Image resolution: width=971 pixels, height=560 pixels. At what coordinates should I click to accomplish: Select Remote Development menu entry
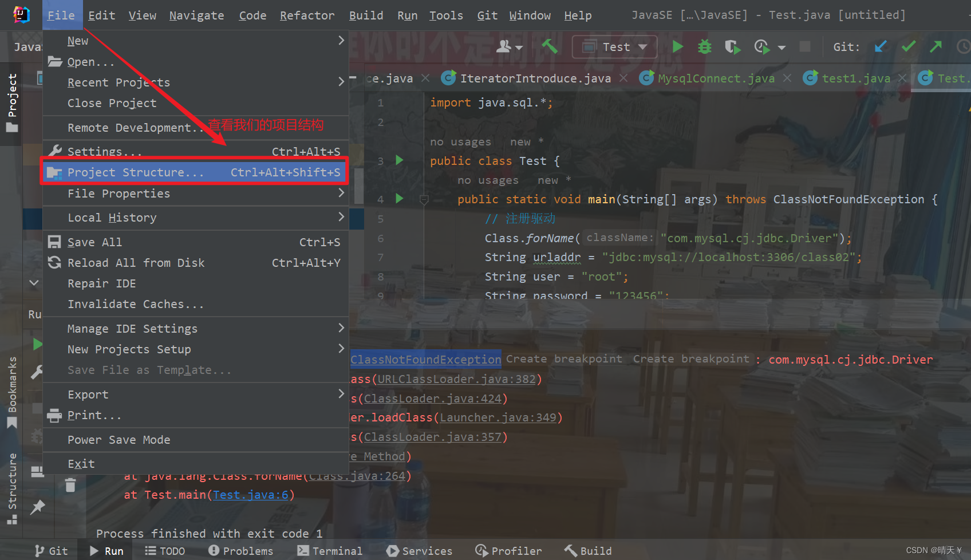click(x=196, y=127)
